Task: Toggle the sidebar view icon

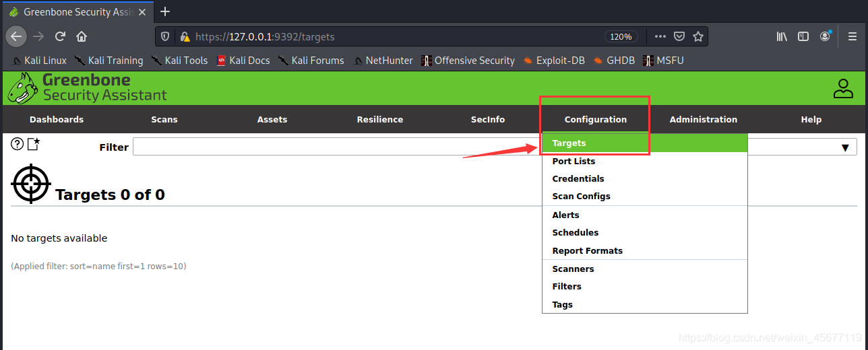Action: pyautogui.click(x=803, y=36)
